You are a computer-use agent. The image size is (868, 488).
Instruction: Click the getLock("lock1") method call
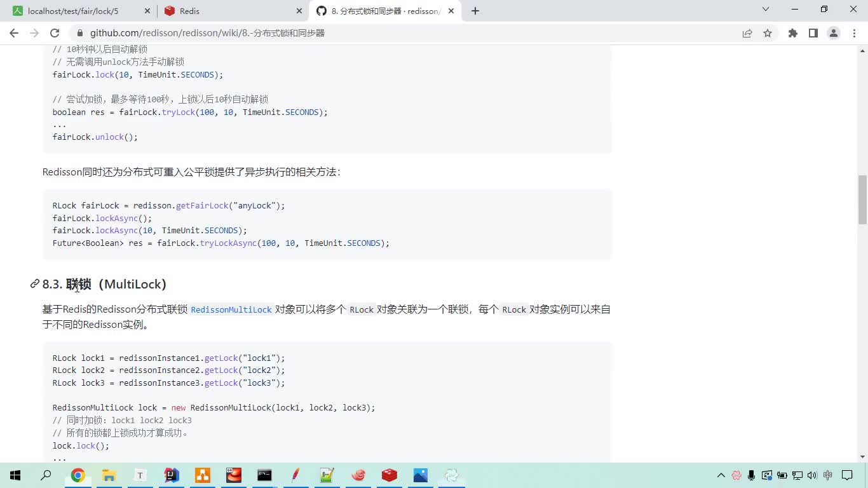(245, 358)
